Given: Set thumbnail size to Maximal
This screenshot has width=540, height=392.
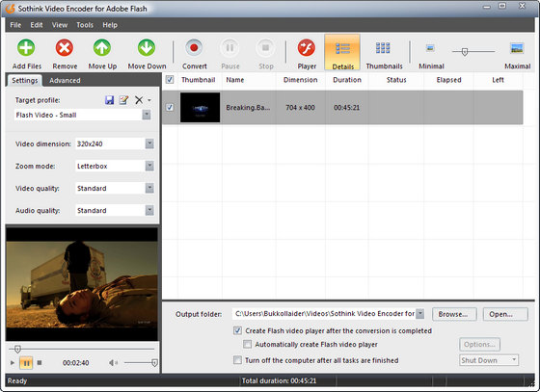Looking at the screenshot, I should [x=517, y=48].
